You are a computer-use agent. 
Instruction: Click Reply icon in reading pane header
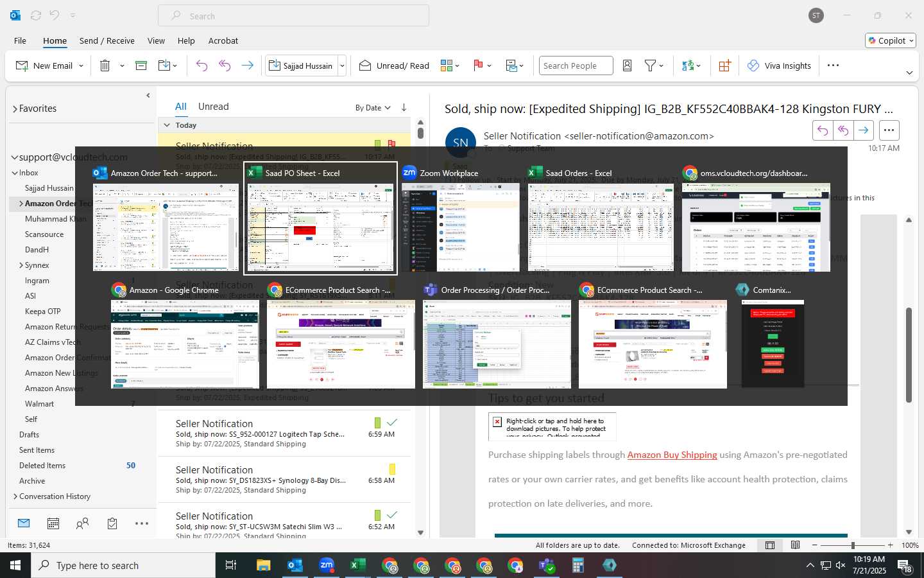823,130
